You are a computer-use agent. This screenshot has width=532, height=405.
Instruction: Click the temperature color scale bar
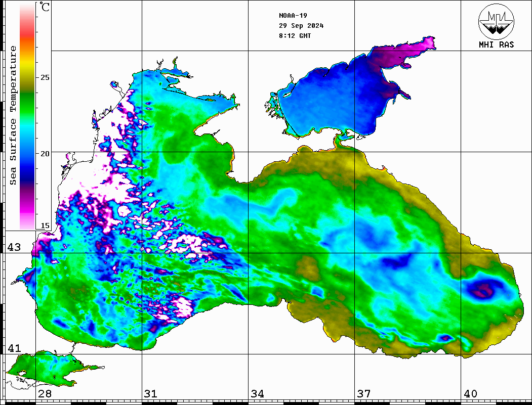[x=27, y=116]
